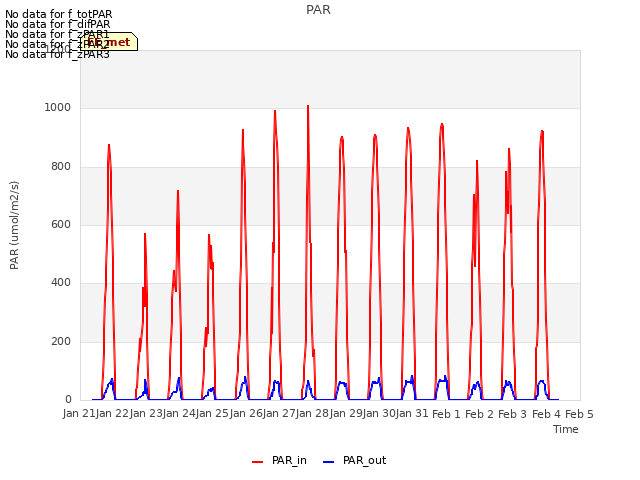640x480 pixels.
Task: Select the 'No data for f_difPAR' message
Action: [x=58, y=24]
